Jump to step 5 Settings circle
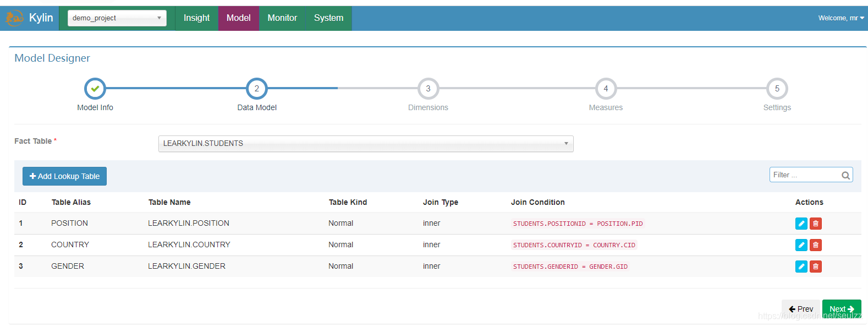This screenshot has width=868, height=326. (777, 88)
